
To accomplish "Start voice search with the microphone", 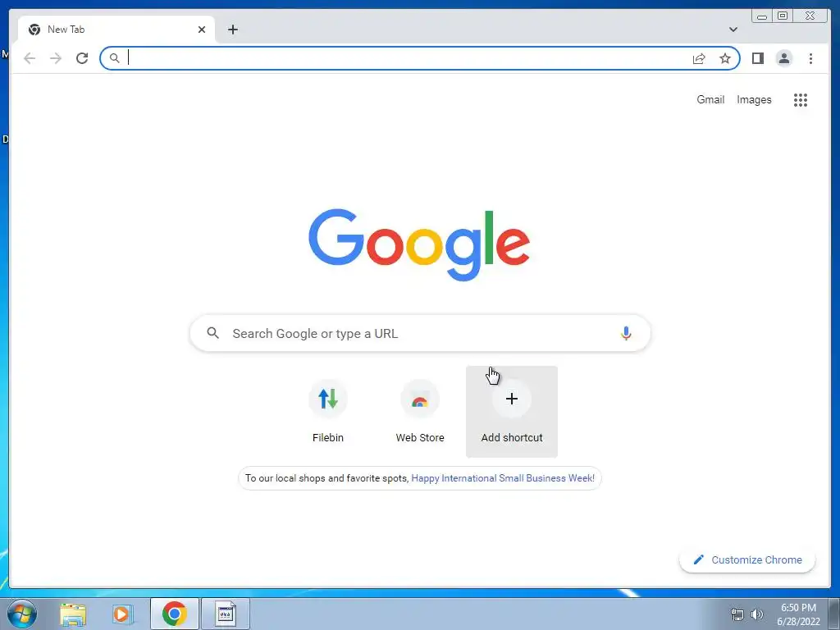I will (626, 333).
